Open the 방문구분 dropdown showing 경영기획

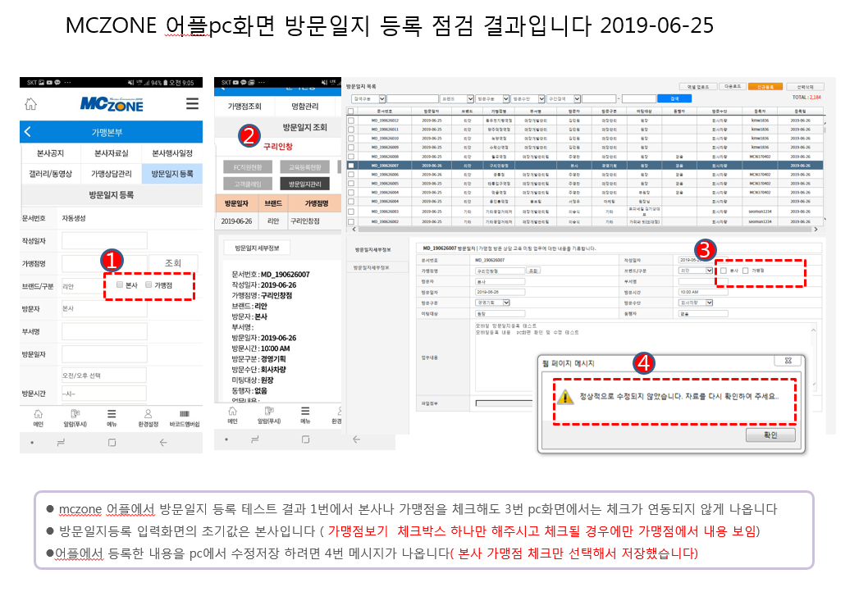click(493, 303)
